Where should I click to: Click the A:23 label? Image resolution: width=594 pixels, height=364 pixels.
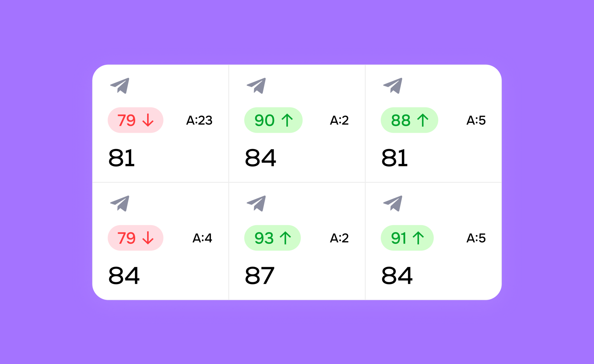pos(199,121)
